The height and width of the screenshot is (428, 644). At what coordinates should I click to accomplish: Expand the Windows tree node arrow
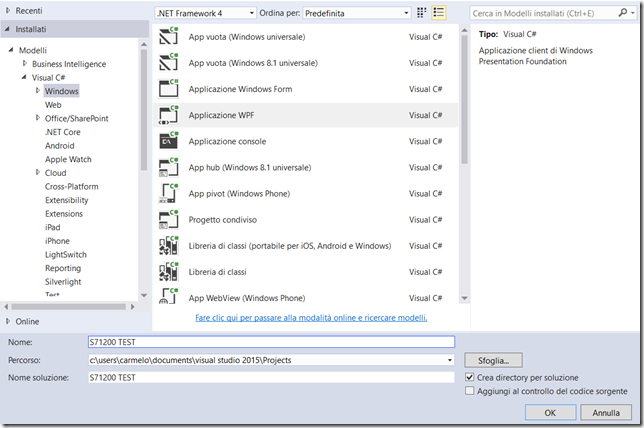(x=38, y=90)
